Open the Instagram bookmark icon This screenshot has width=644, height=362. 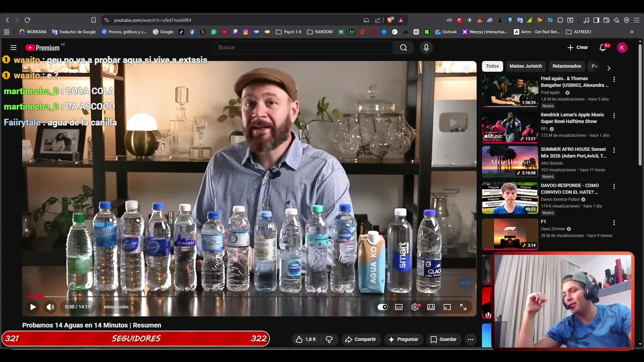click(x=246, y=32)
